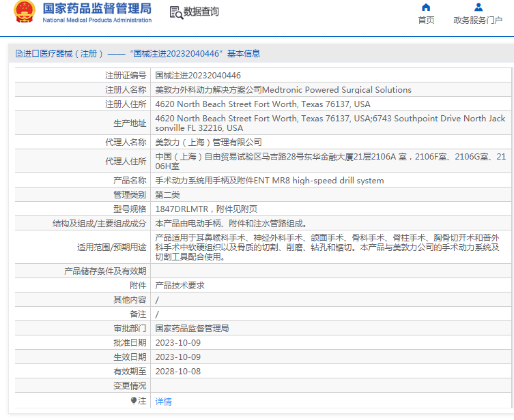Open the 数据查询 search icon
The image size is (514, 420).
pyautogui.click(x=176, y=12)
